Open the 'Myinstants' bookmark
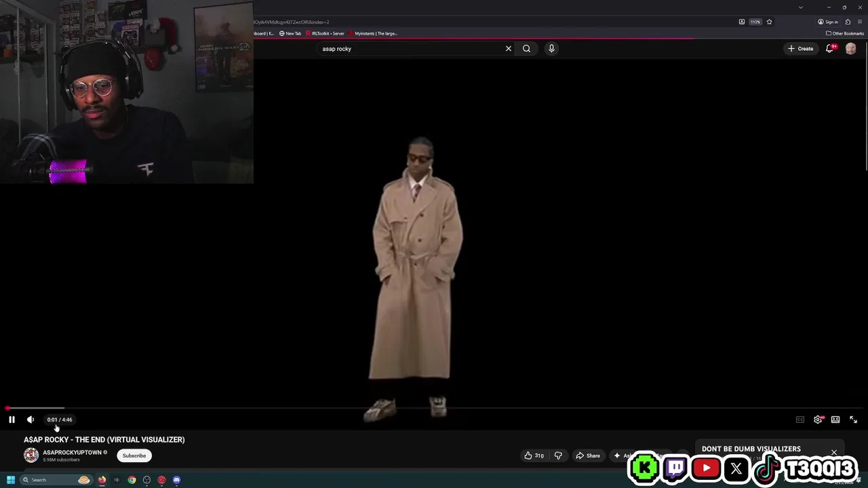This screenshot has height=488, width=868. [x=373, y=33]
